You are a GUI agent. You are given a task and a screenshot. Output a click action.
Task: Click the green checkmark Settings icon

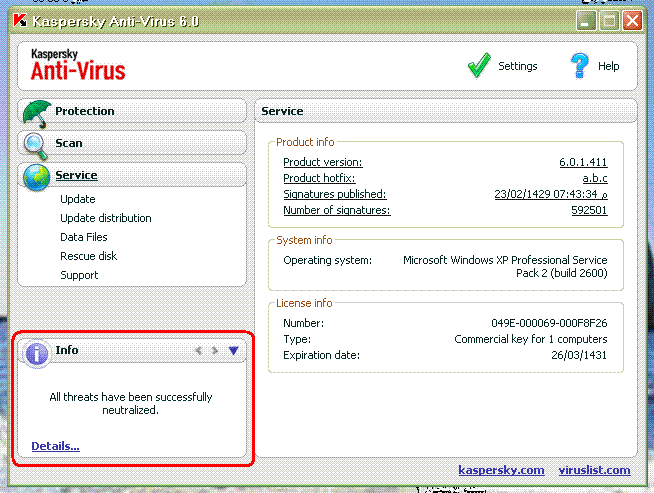(x=479, y=65)
